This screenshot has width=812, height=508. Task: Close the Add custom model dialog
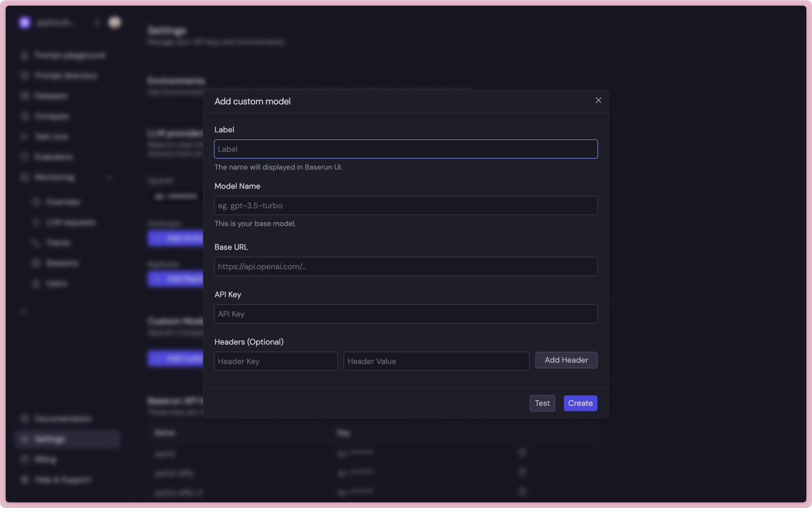point(598,100)
